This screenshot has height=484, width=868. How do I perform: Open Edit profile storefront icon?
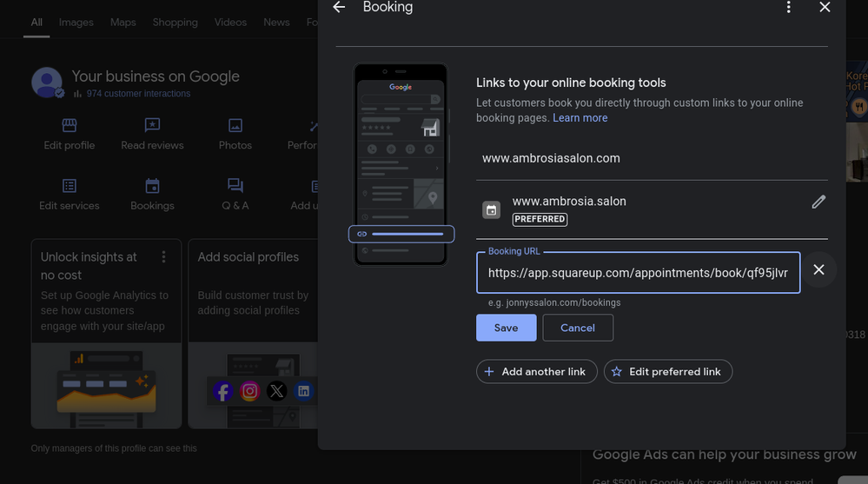click(x=70, y=126)
